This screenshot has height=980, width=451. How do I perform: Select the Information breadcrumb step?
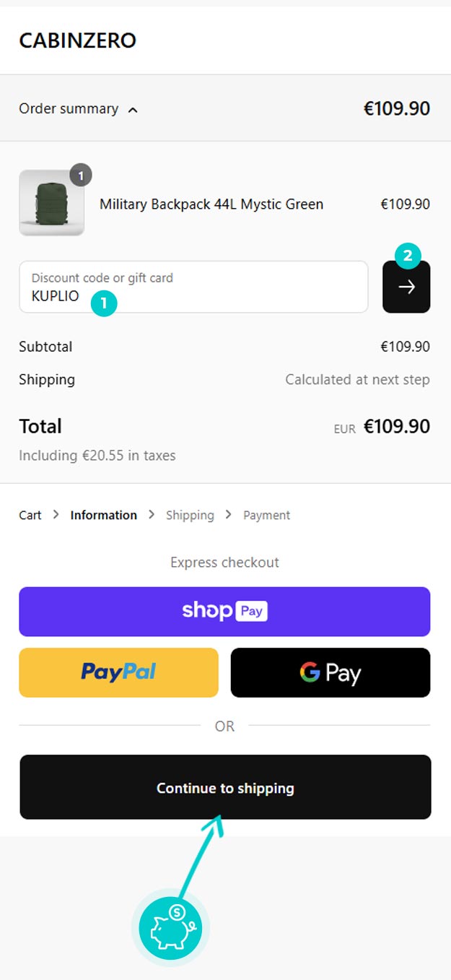(104, 515)
